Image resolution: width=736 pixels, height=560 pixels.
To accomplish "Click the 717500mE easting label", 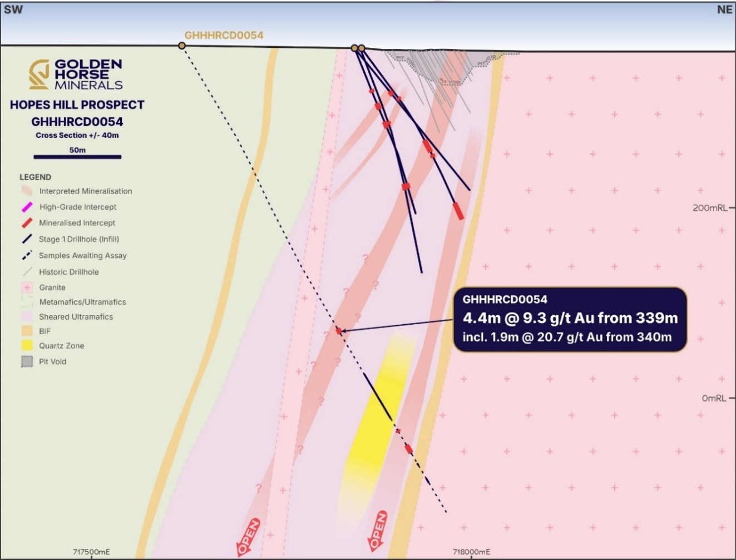I will [x=91, y=552].
